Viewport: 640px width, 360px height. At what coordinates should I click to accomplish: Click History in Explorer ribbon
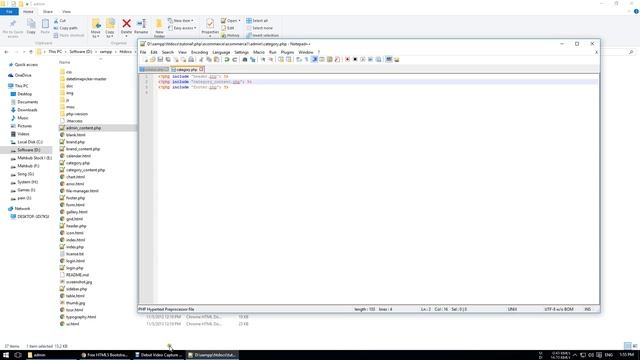tap(231, 36)
